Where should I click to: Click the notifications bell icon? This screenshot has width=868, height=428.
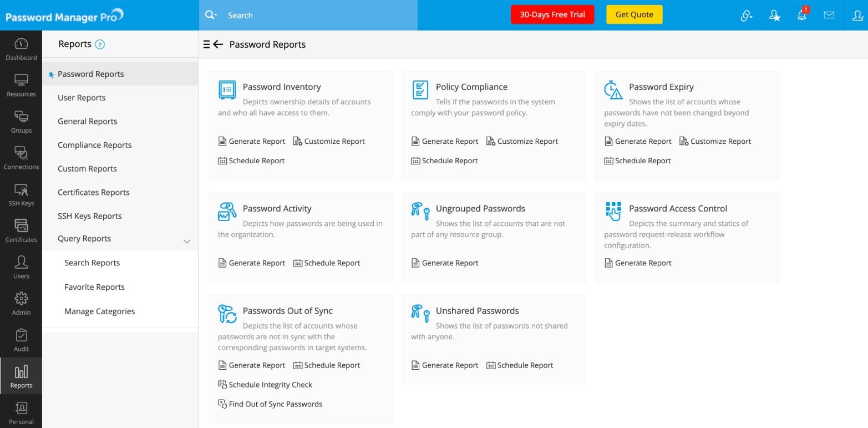802,15
